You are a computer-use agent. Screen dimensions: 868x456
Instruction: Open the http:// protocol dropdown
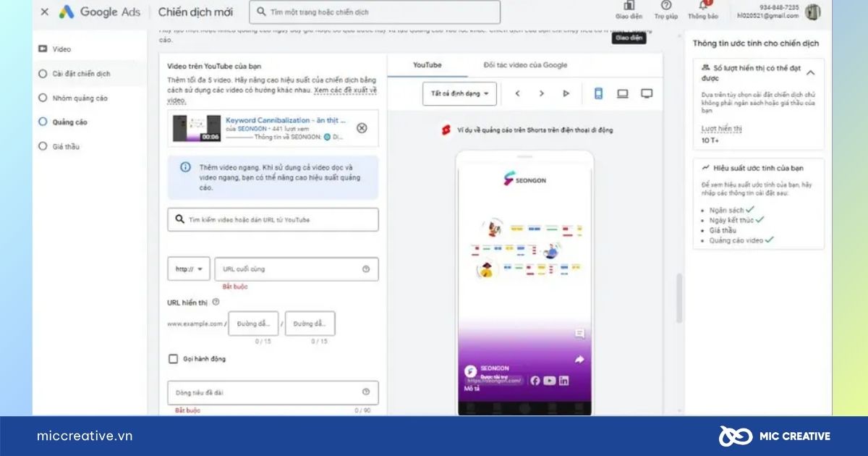(x=187, y=268)
